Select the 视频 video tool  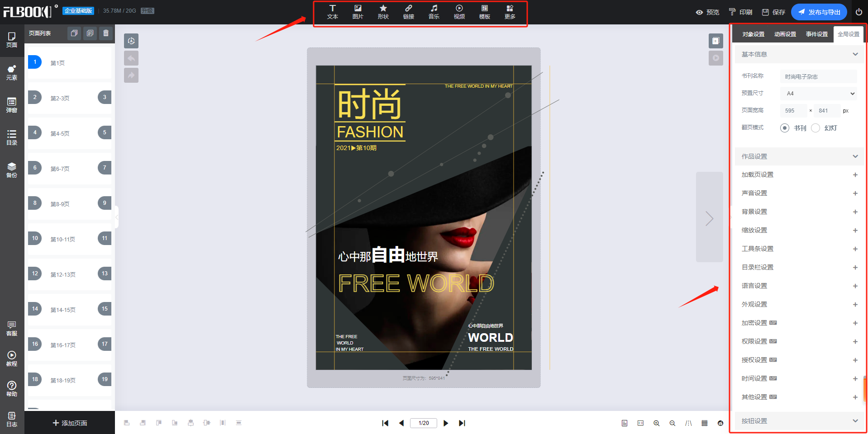459,12
